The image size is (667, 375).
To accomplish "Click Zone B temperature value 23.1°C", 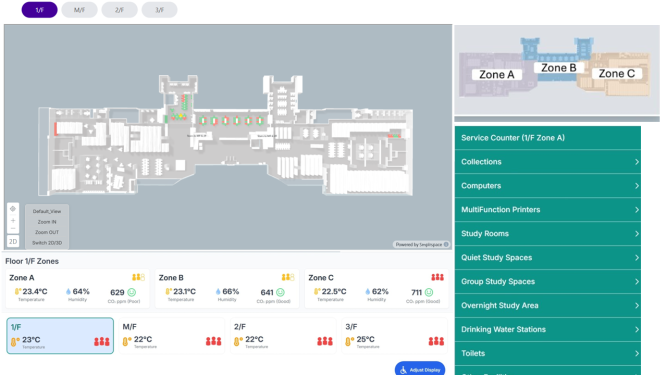I will 184,292.
